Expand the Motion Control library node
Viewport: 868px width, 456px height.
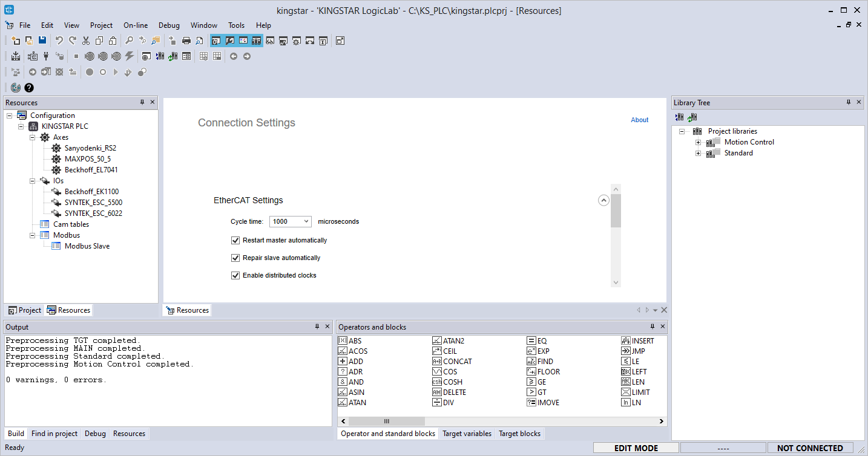[x=698, y=142]
